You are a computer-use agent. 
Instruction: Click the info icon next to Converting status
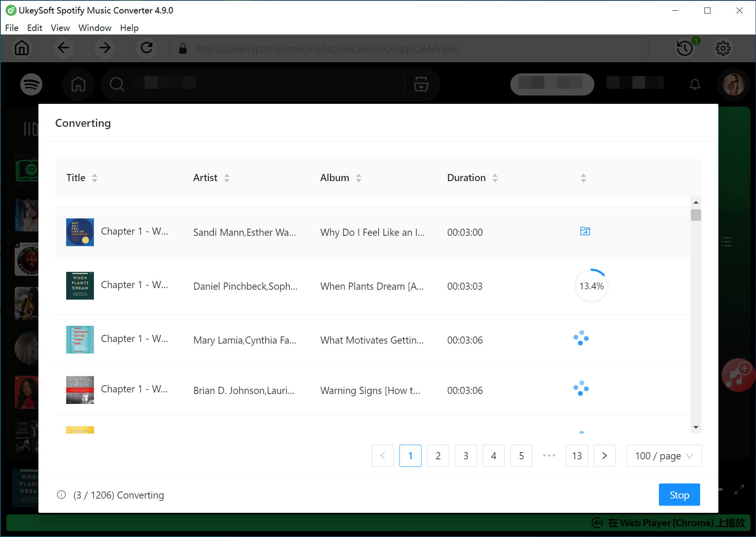point(61,495)
